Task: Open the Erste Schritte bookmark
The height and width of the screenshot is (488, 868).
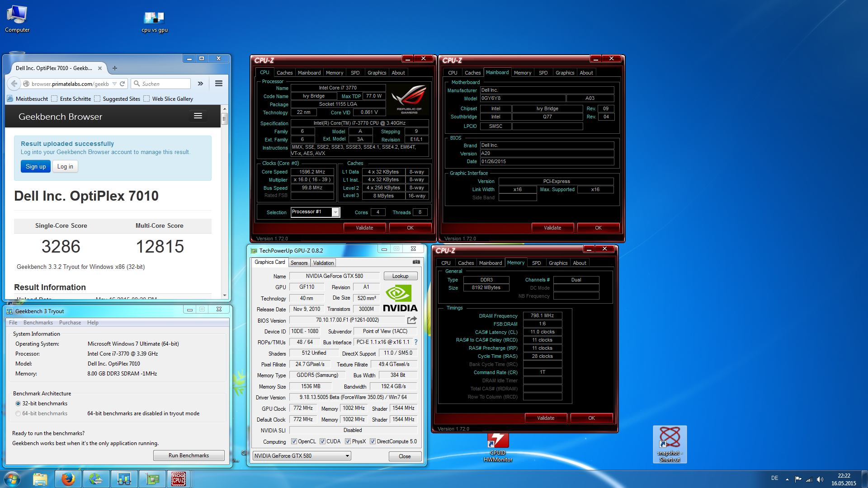Action: 71,99
